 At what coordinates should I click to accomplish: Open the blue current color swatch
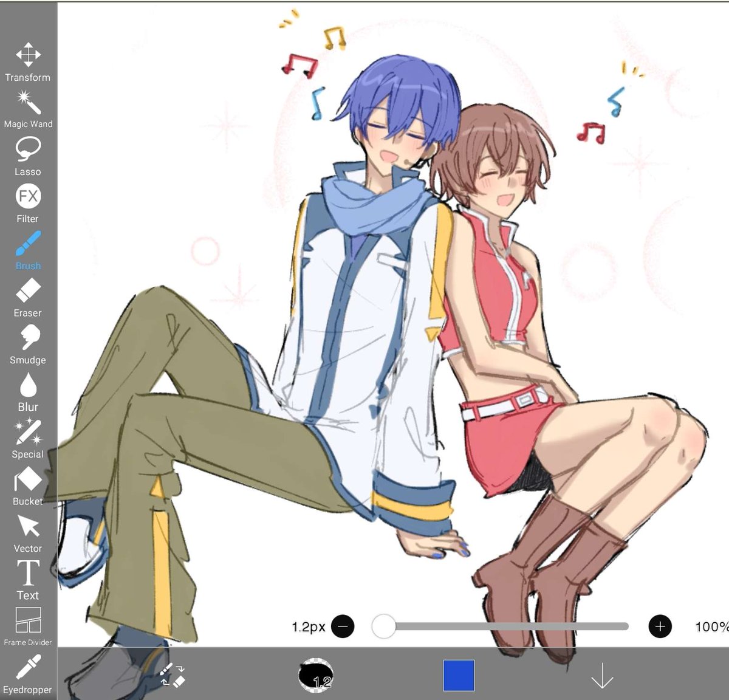(459, 675)
